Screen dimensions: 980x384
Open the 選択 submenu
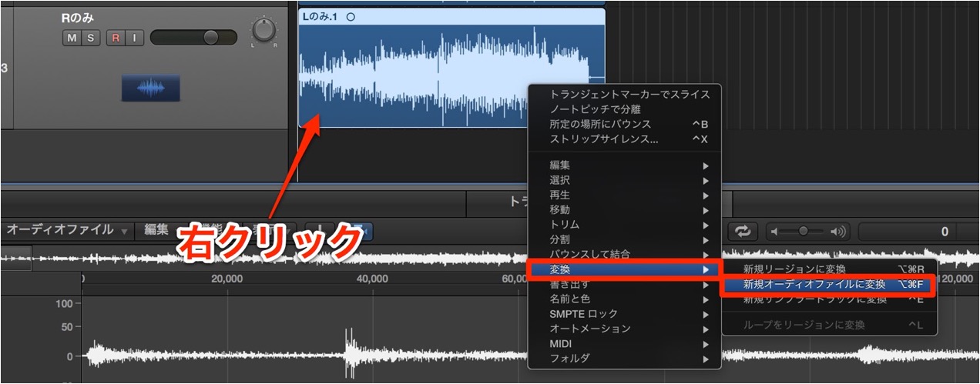(625, 180)
